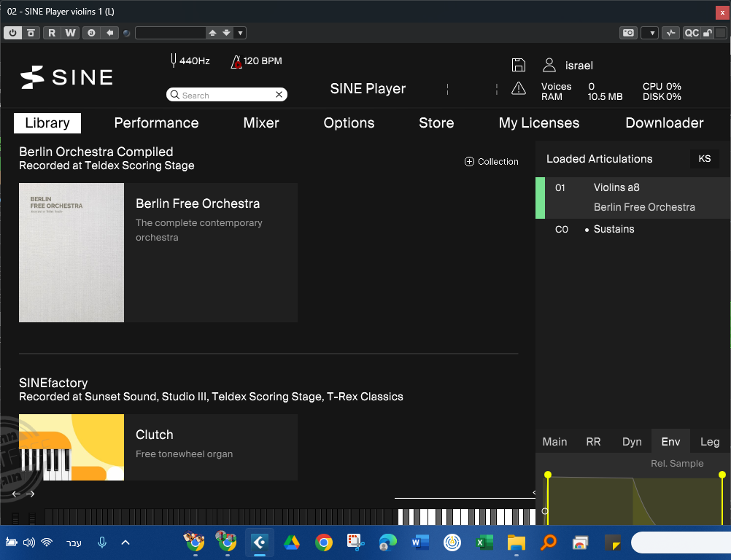Open the Word icon in the taskbar
Screen dimensions: 731x560
(x=420, y=542)
